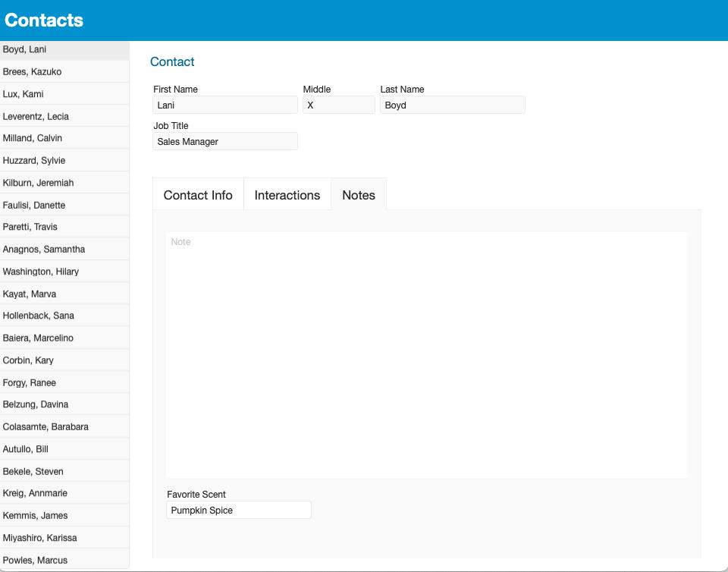This screenshot has width=728, height=572.
Task: Select the Notes tab
Action: (359, 194)
